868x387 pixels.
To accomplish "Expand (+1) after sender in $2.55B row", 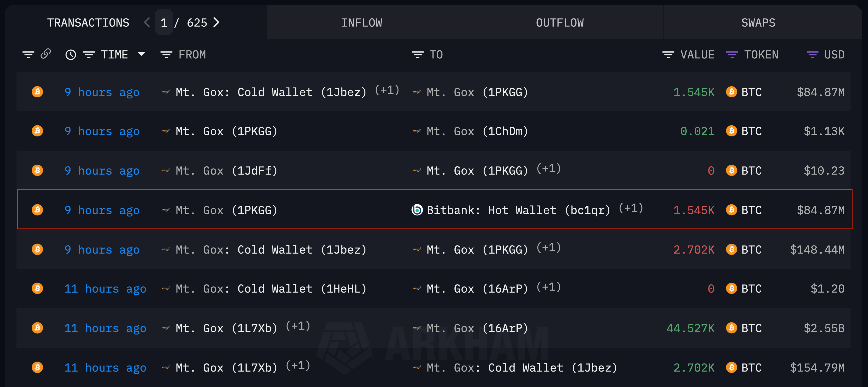I will (298, 326).
